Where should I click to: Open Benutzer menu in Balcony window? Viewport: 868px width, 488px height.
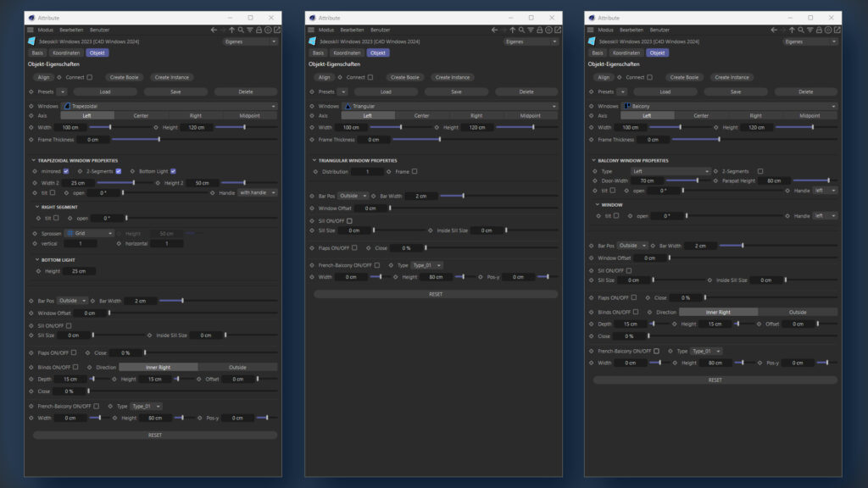tap(659, 30)
